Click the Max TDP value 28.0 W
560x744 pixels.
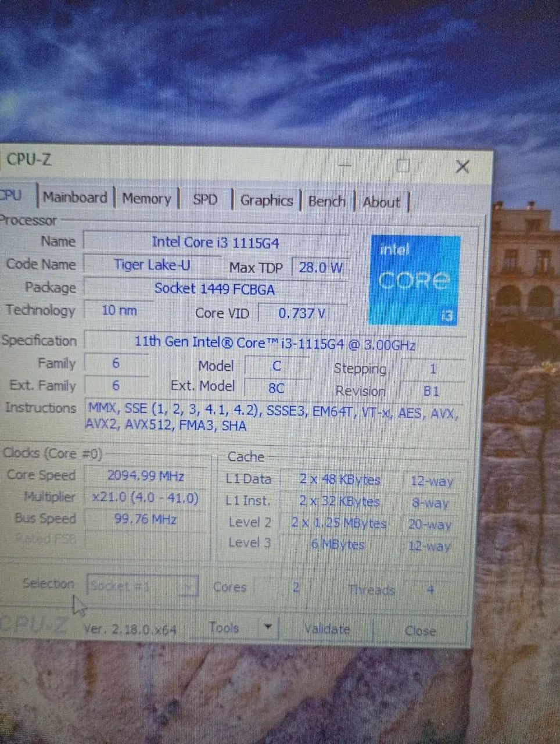pyautogui.click(x=320, y=267)
